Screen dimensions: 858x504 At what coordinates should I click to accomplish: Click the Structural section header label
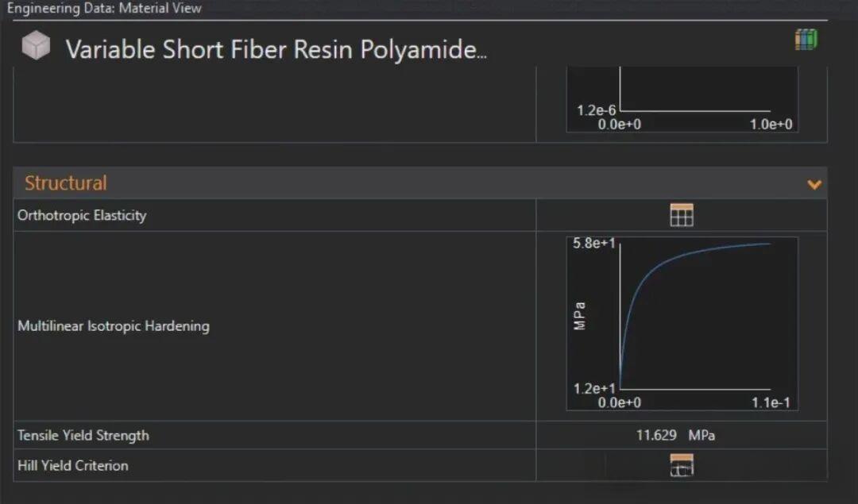click(x=65, y=183)
